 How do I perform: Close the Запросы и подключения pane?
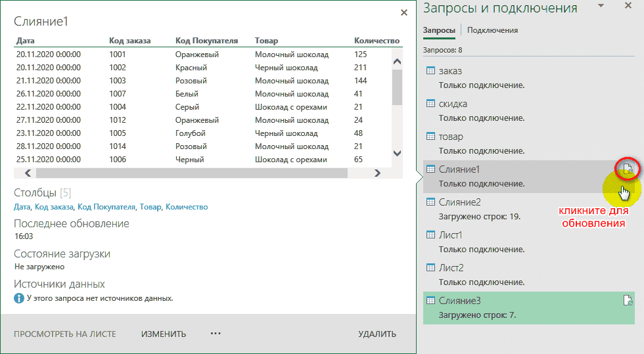coord(628,6)
